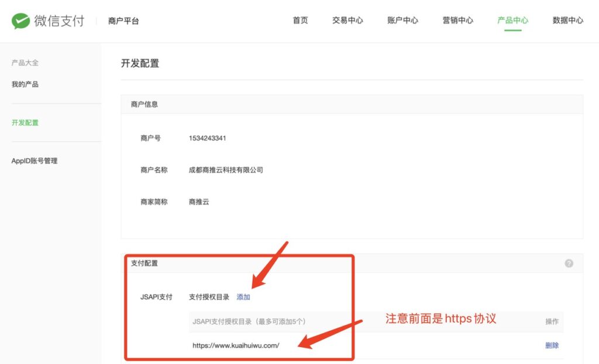Click the help question mark icon
The width and height of the screenshot is (599, 364).
[569, 264]
